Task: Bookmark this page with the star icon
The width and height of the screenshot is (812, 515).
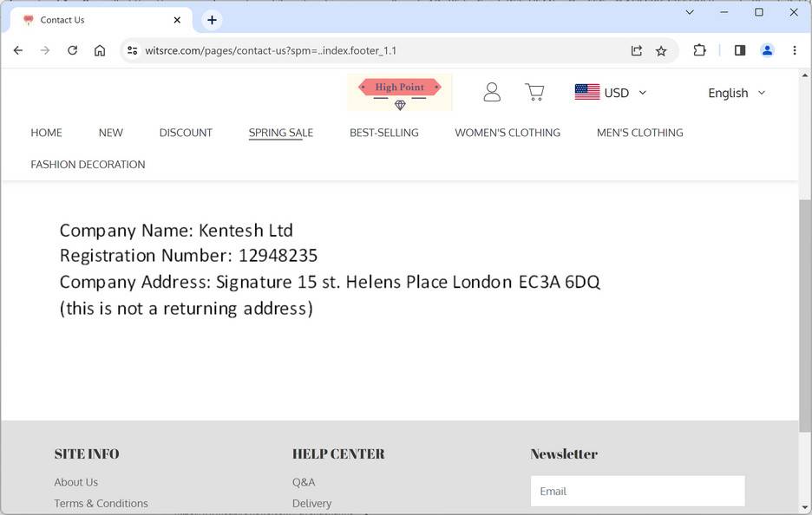Action: click(x=661, y=50)
